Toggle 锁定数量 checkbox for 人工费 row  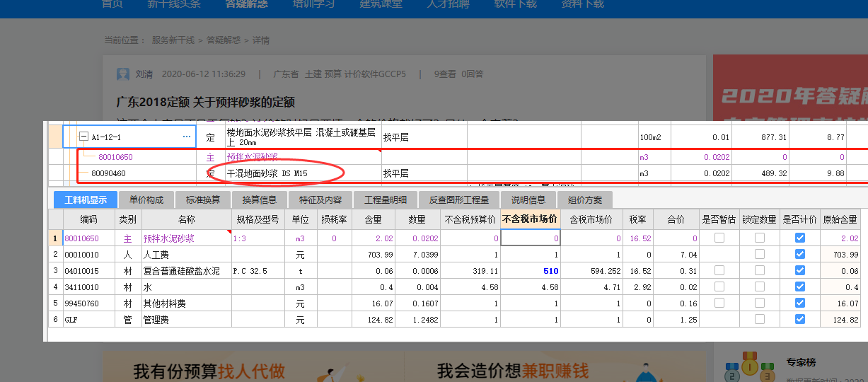pos(760,255)
